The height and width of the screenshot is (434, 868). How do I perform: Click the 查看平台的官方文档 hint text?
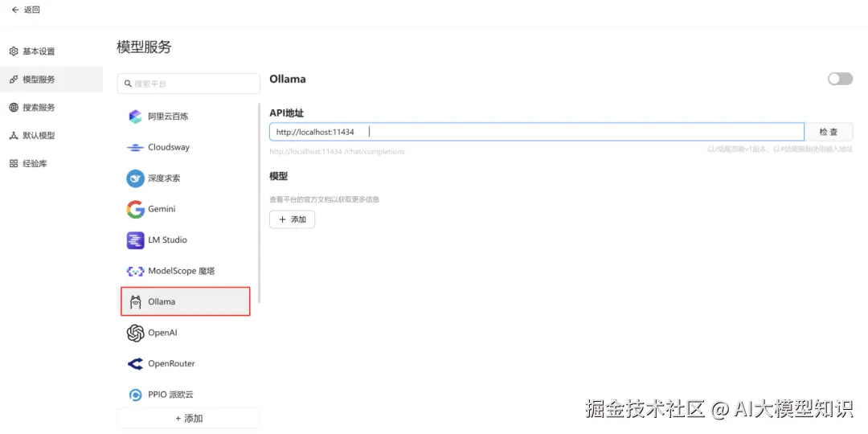pyautogui.click(x=325, y=199)
